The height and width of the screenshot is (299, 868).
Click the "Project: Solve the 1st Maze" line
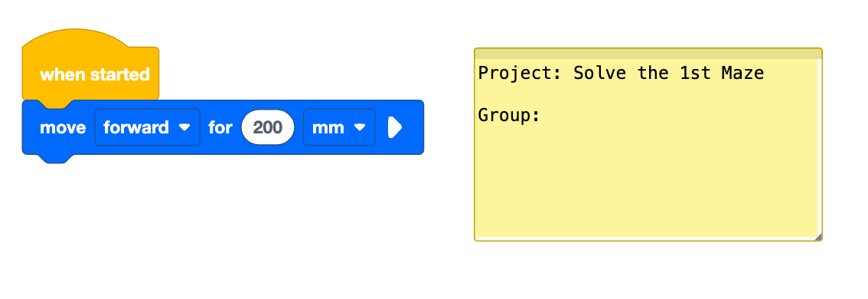pyautogui.click(x=621, y=74)
